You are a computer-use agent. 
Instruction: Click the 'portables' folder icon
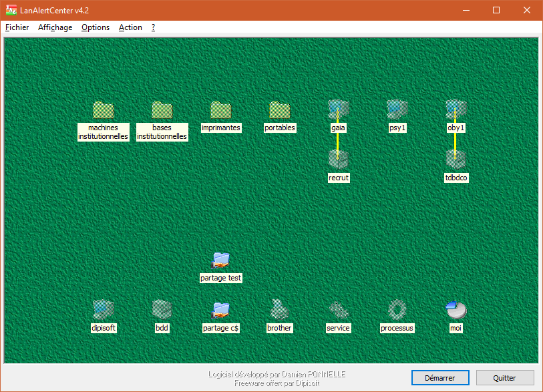(x=279, y=110)
